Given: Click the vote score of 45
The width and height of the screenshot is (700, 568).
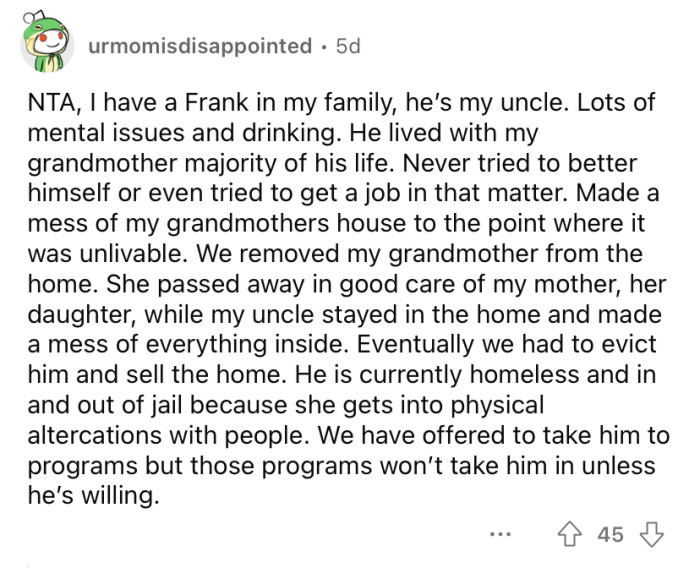Looking at the screenshot, I should point(610,535).
